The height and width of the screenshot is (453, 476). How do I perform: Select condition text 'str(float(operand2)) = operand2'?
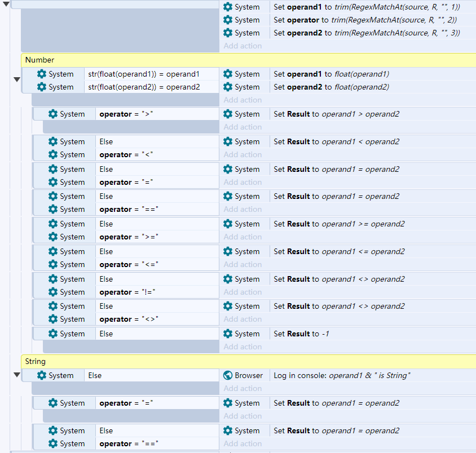pyautogui.click(x=144, y=87)
